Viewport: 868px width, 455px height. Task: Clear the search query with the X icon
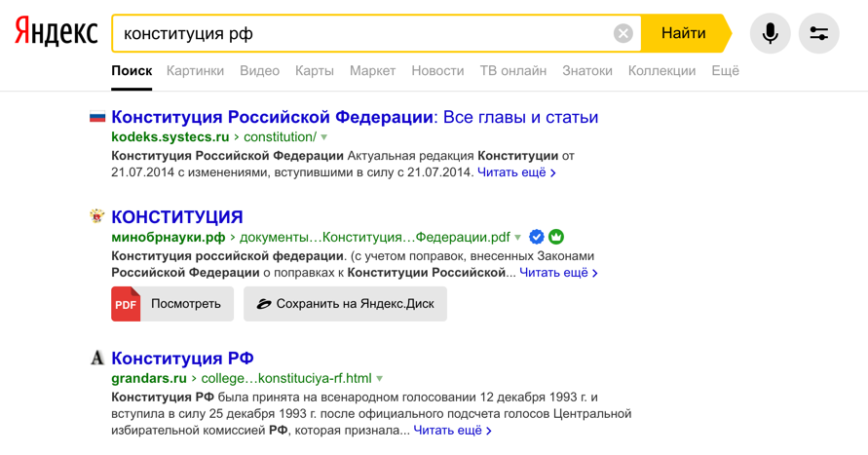click(623, 33)
